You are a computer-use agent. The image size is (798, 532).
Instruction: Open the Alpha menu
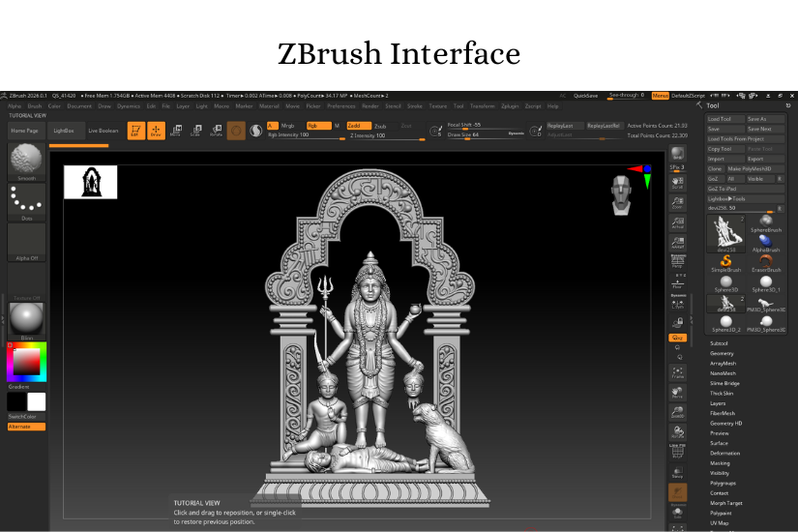click(15, 105)
